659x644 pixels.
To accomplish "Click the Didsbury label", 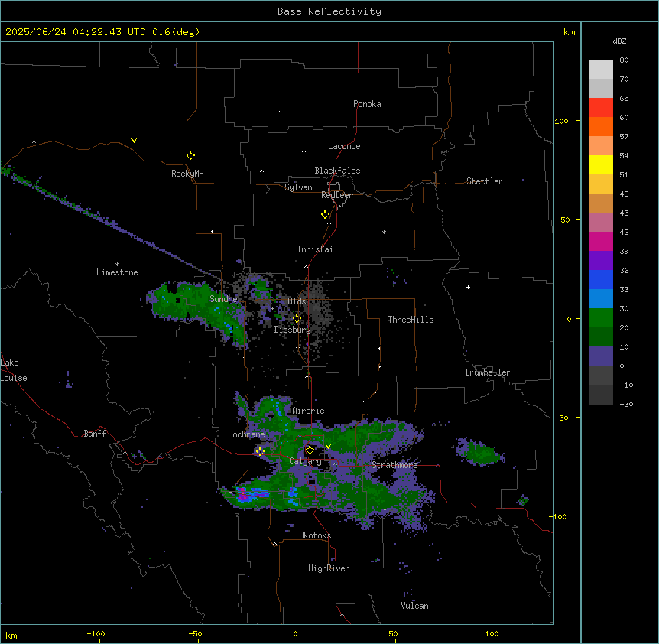I will pyautogui.click(x=293, y=330).
